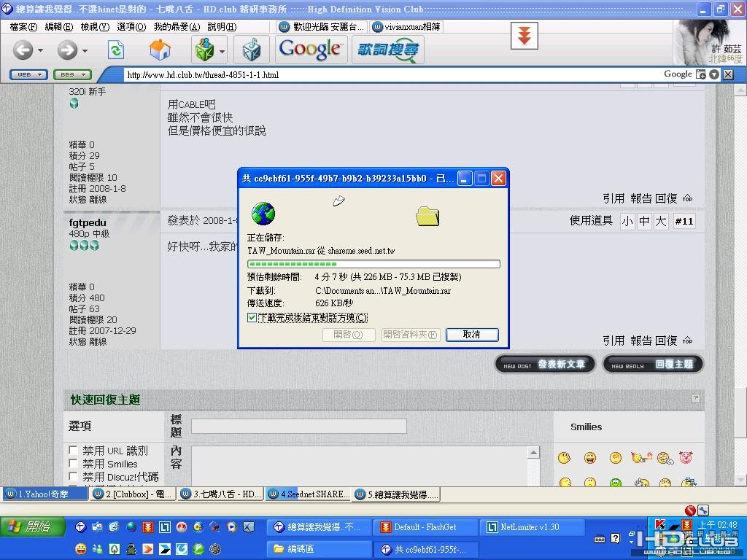Image resolution: width=747 pixels, height=560 pixels.
Task: Switch to Default - FlashGet taskbar window
Action: tap(425, 527)
